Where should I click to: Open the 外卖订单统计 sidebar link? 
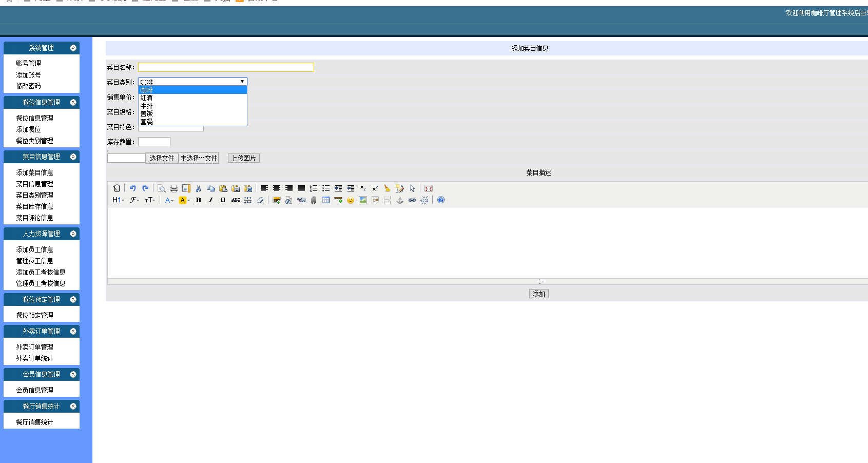point(34,358)
